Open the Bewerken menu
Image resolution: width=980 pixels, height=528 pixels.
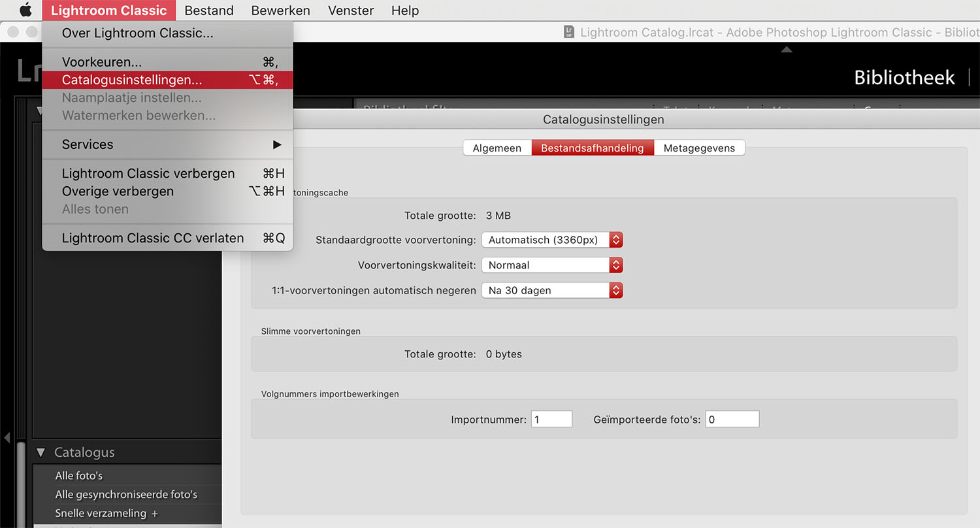[281, 10]
